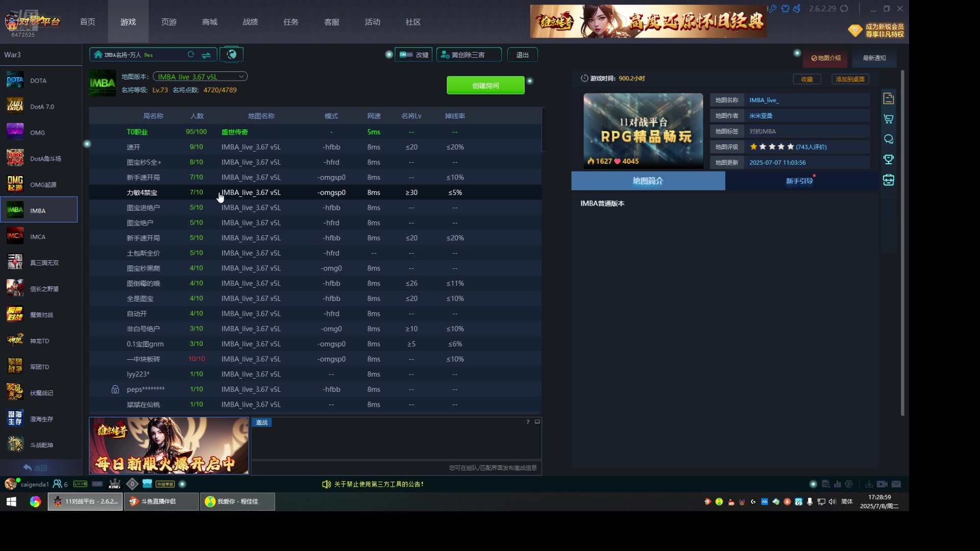Click the refresh icon beside version 2.6.2.29

coord(844,9)
